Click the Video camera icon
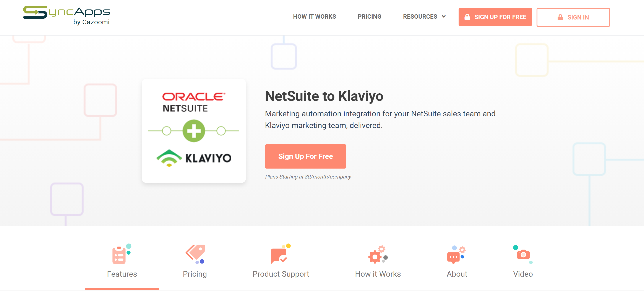The height and width of the screenshot is (294, 644). click(523, 255)
